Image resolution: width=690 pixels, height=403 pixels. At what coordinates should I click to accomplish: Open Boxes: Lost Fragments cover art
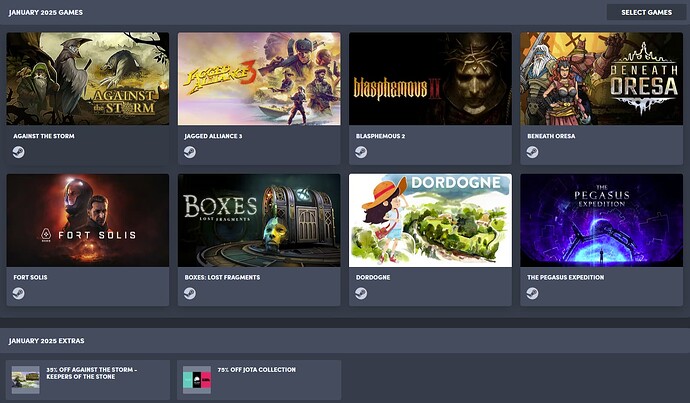(x=259, y=220)
